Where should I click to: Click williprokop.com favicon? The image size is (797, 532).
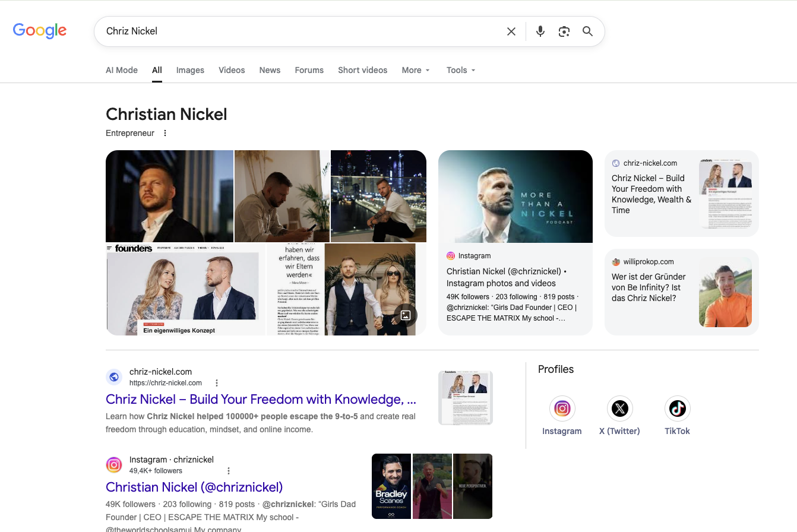tap(616, 262)
